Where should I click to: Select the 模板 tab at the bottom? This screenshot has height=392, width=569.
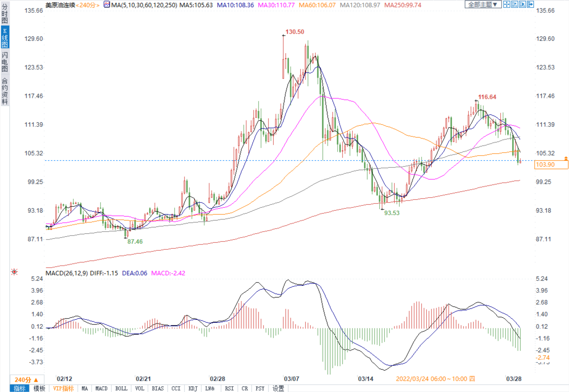39,388
